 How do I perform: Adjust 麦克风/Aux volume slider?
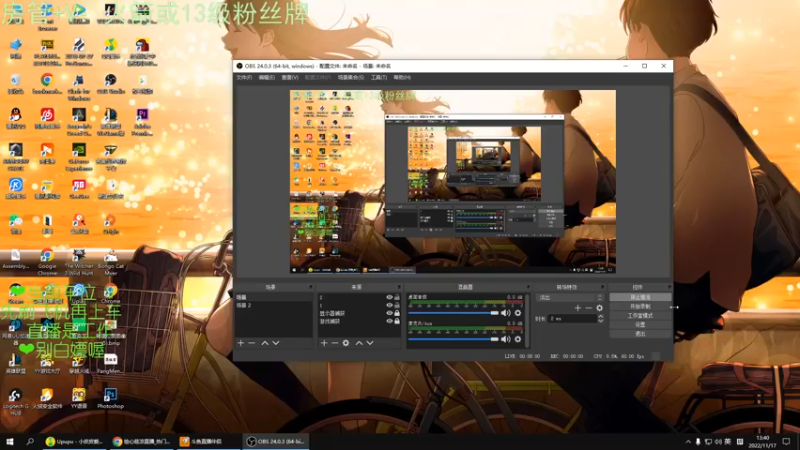tap(453, 339)
